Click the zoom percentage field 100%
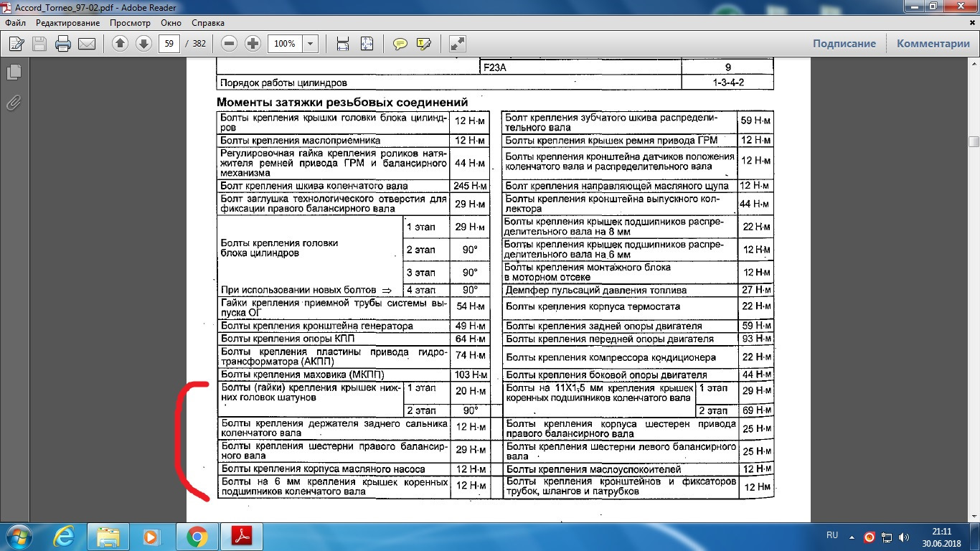This screenshot has width=980, height=551. (x=285, y=44)
